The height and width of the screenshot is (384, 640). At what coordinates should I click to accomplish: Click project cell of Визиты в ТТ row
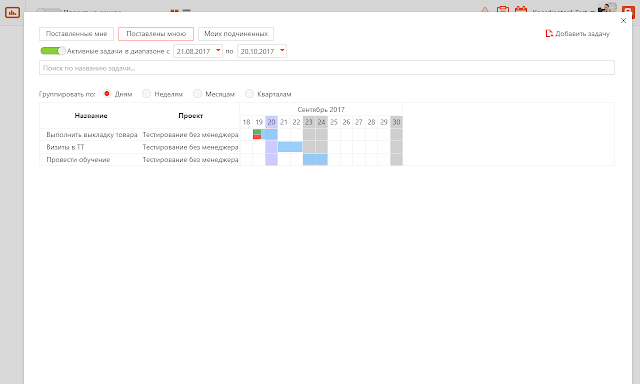click(x=190, y=147)
